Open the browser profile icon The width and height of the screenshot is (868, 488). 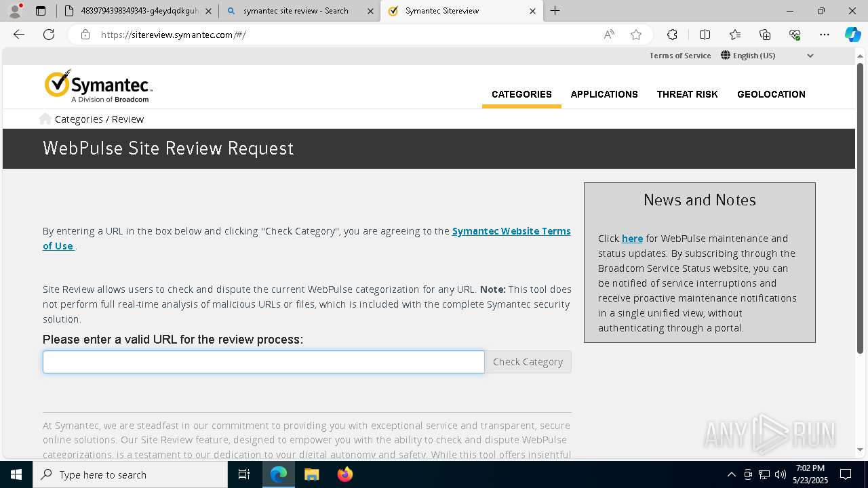click(15, 11)
